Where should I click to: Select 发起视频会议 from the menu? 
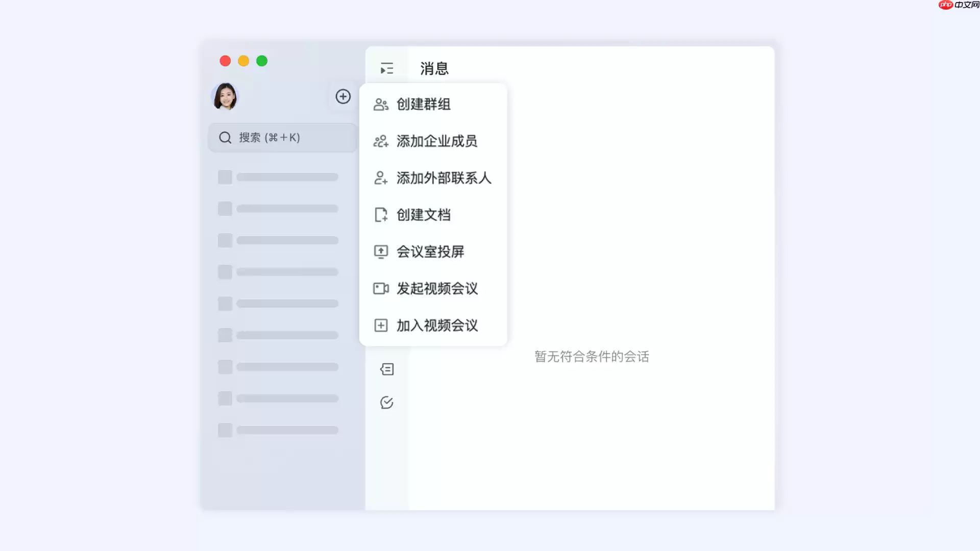[437, 288]
